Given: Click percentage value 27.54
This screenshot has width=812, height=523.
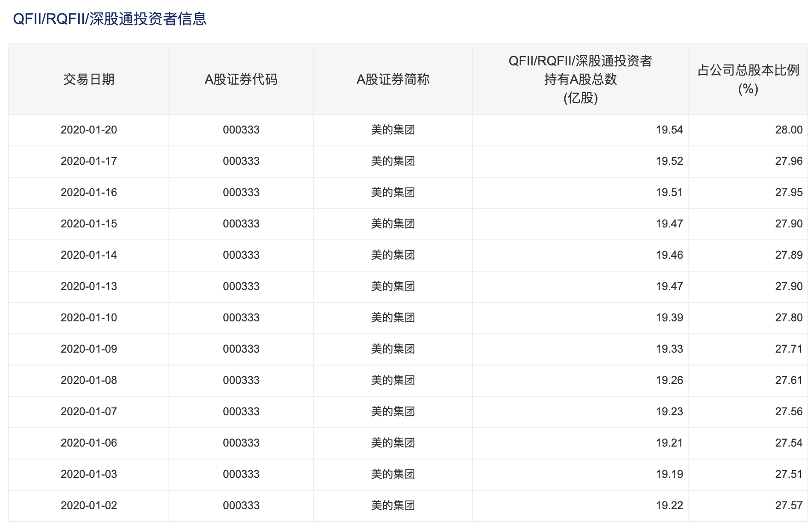Looking at the screenshot, I should coord(789,443).
